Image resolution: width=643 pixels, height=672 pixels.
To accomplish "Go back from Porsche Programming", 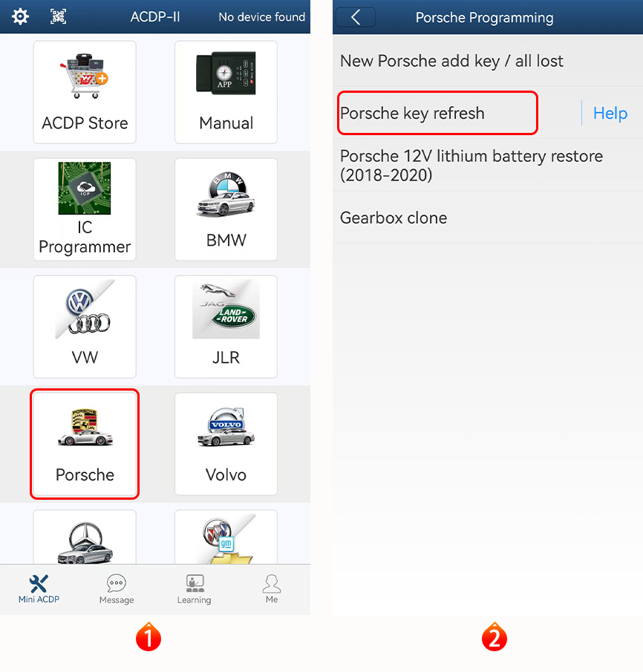I will [x=356, y=17].
